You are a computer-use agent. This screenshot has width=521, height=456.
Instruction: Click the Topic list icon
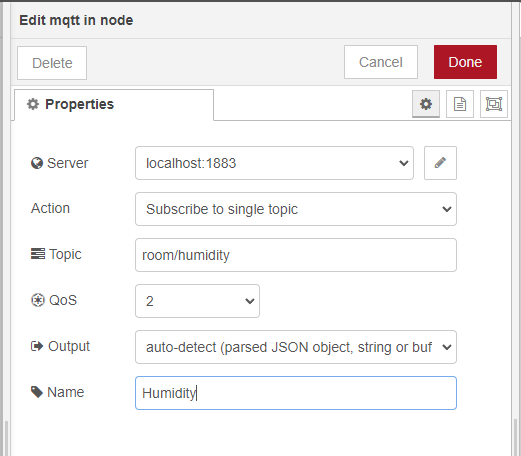tap(38, 254)
